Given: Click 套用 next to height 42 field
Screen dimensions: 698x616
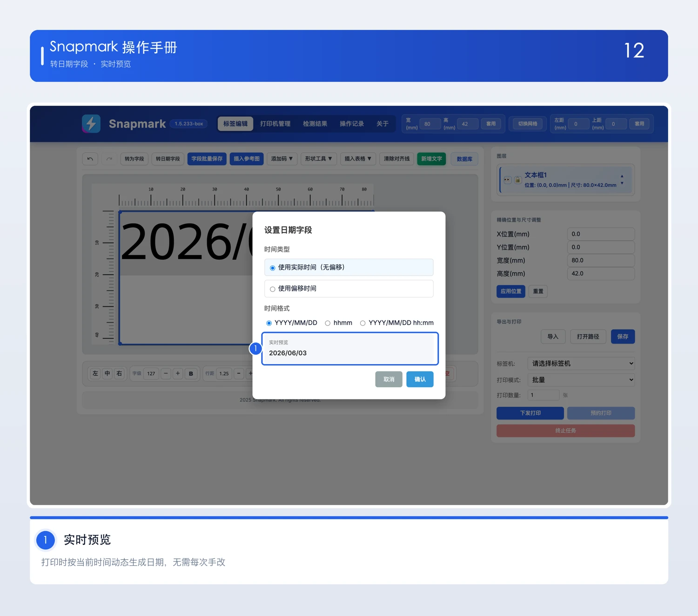Looking at the screenshot, I should point(491,124).
